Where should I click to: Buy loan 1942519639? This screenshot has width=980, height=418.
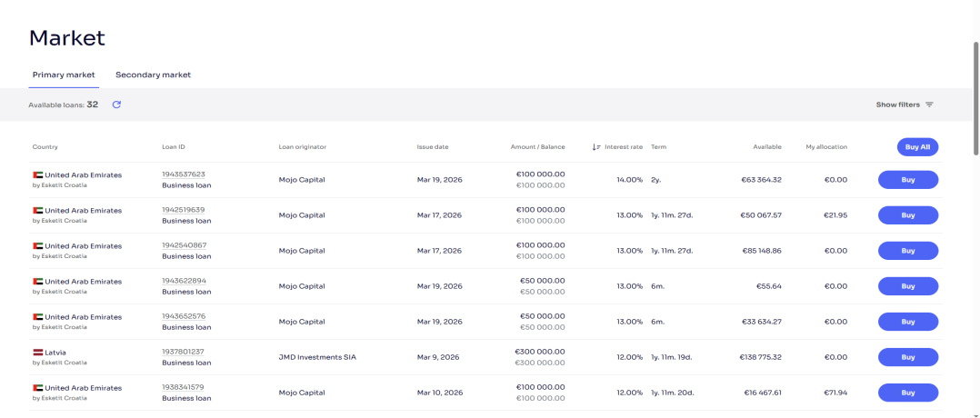pyautogui.click(x=908, y=215)
